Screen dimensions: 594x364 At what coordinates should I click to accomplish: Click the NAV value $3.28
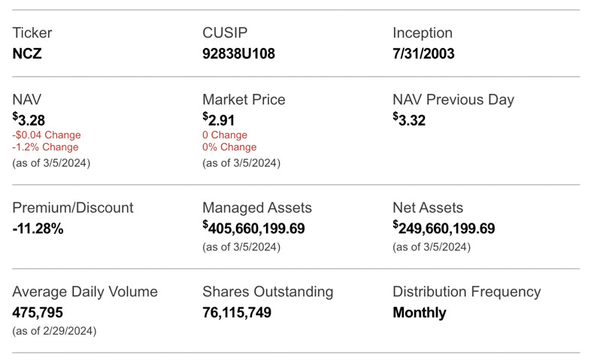click(x=29, y=120)
